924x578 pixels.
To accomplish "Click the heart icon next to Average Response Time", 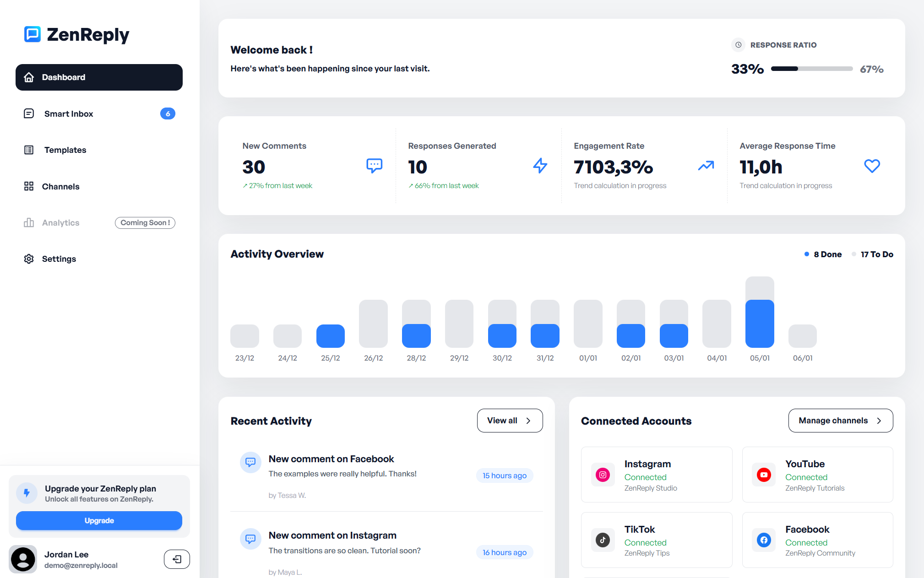I will tap(872, 166).
